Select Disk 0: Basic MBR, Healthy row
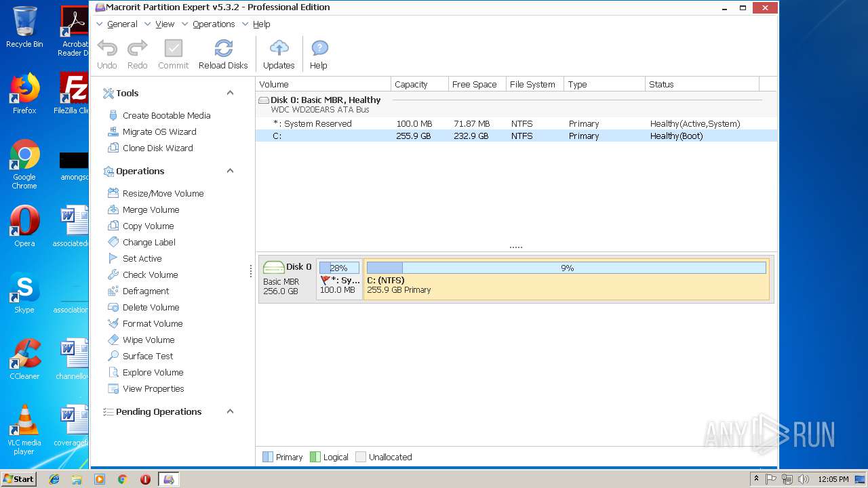868x488 pixels. pos(516,104)
